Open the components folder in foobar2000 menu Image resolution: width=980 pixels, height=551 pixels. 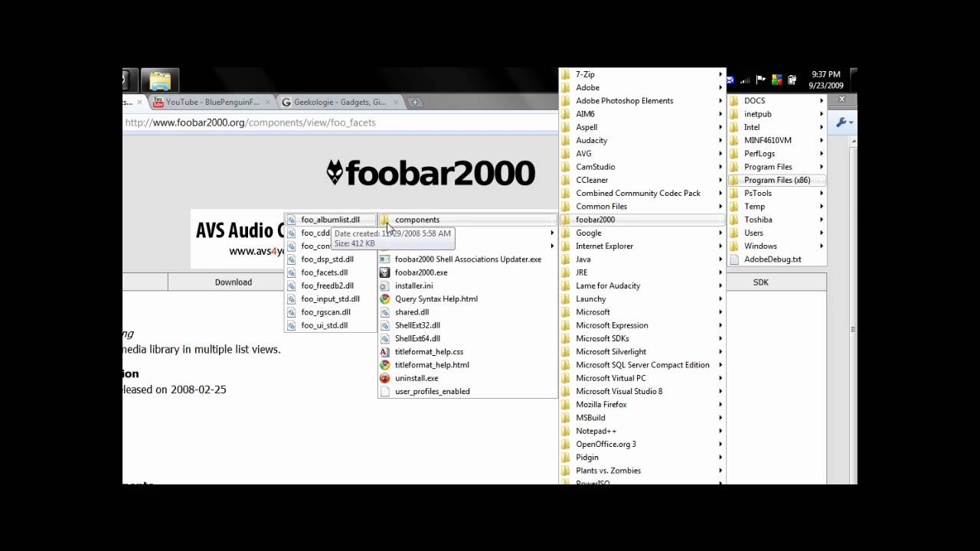(467, 220)
